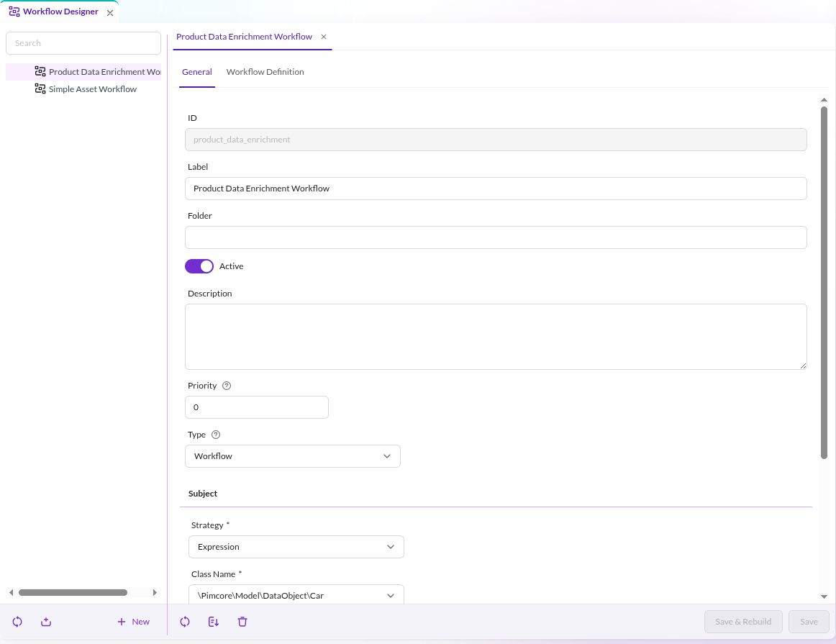
Task: Switch to the General tab
Action: [196, 72]
